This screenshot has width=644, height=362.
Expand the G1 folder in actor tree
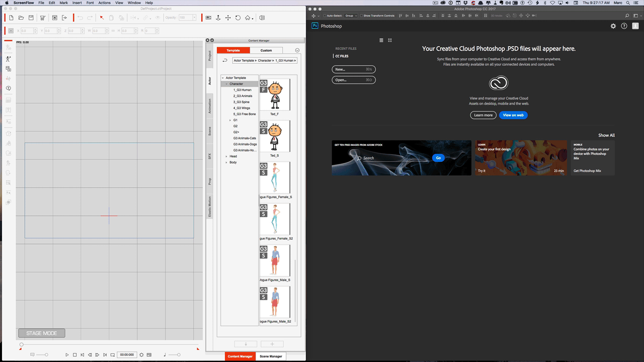230,120
